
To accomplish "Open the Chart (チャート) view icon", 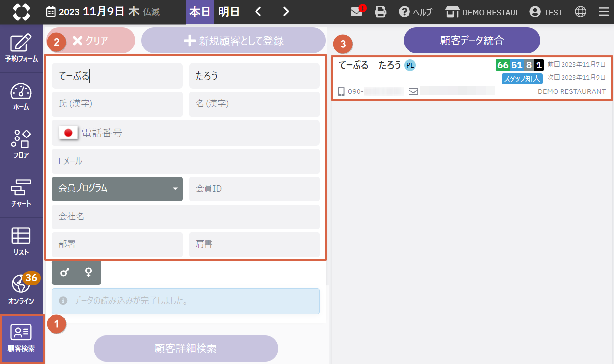I will [x=21, y=193].
